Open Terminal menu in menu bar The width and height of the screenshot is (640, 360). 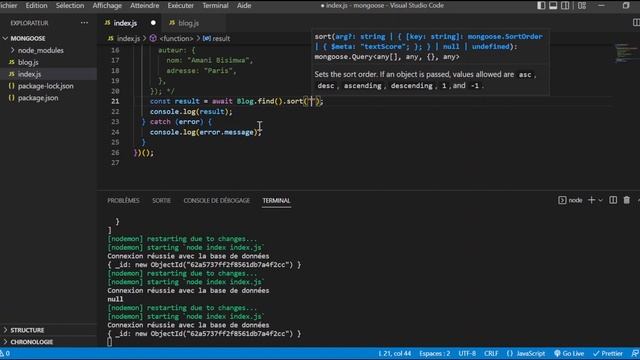tap(215, 6)
